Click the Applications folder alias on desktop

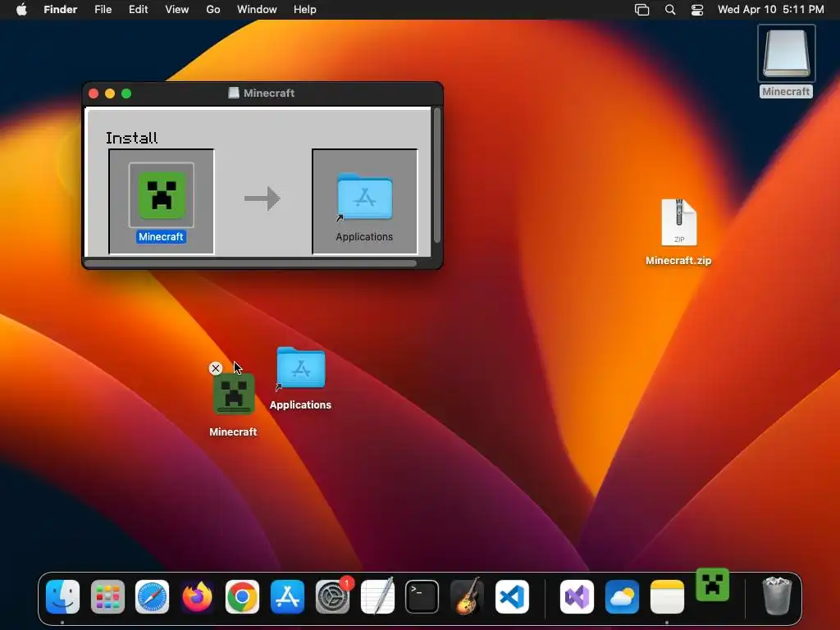tap(300, 368)
